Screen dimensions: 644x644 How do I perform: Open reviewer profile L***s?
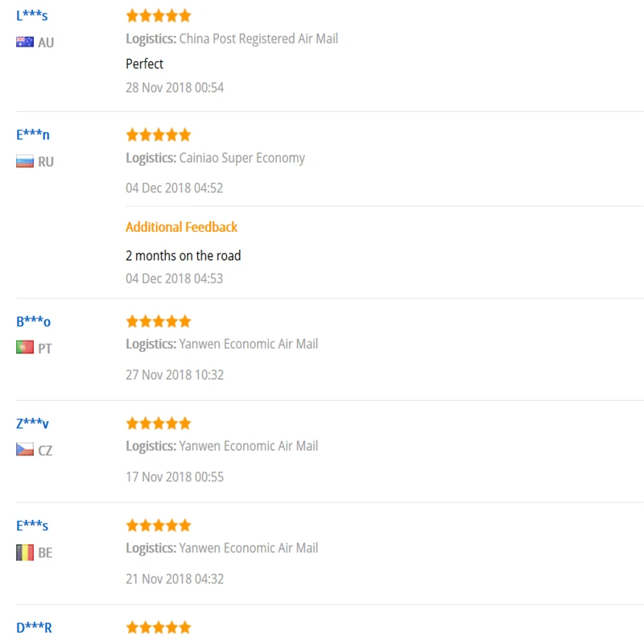point(32,15)
